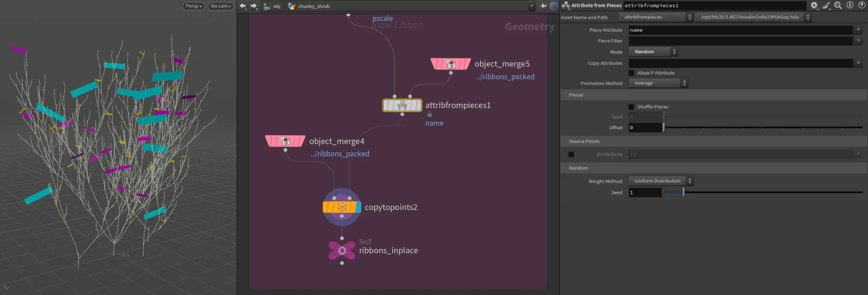The height and width of the screenshot is (295, 868).
Task: Click the brush/edit parameter interface icon
Action: pyautogui.click(x=826, y=5)
